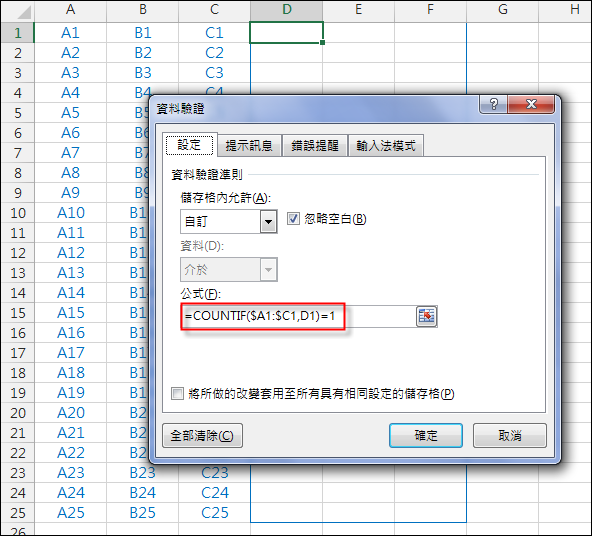
Task: Click cell containing A25
Action: tap(70, 513)
